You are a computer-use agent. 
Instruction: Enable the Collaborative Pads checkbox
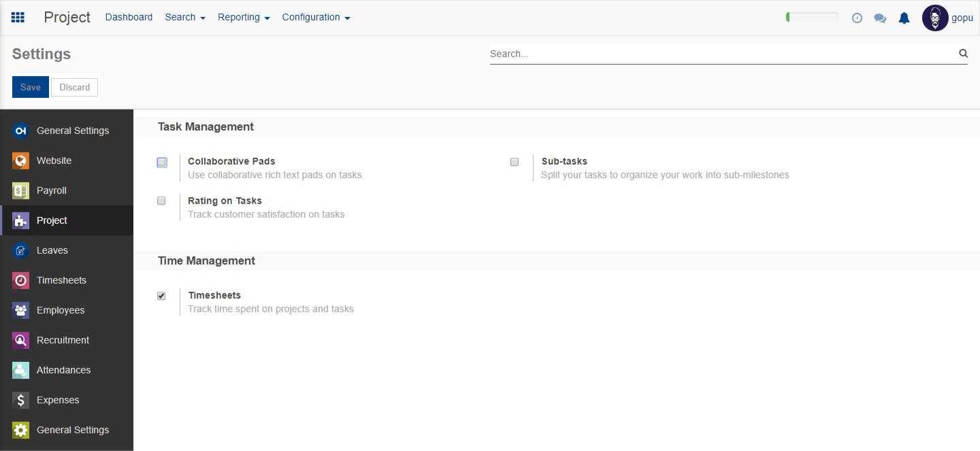[162, 162]
